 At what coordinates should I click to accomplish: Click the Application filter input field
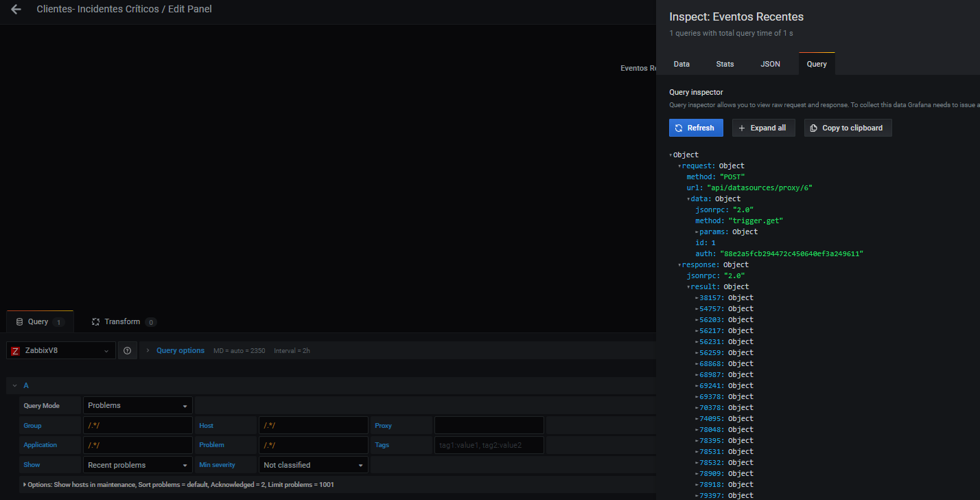[138, 445]
